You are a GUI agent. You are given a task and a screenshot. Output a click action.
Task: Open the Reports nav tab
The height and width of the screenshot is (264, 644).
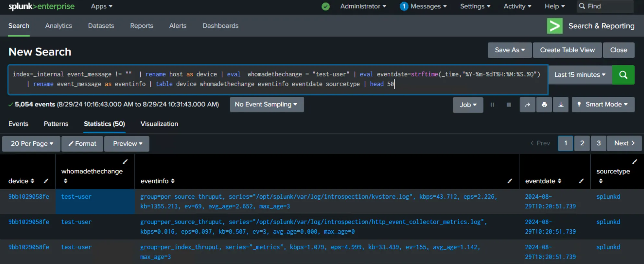[142, 26]
